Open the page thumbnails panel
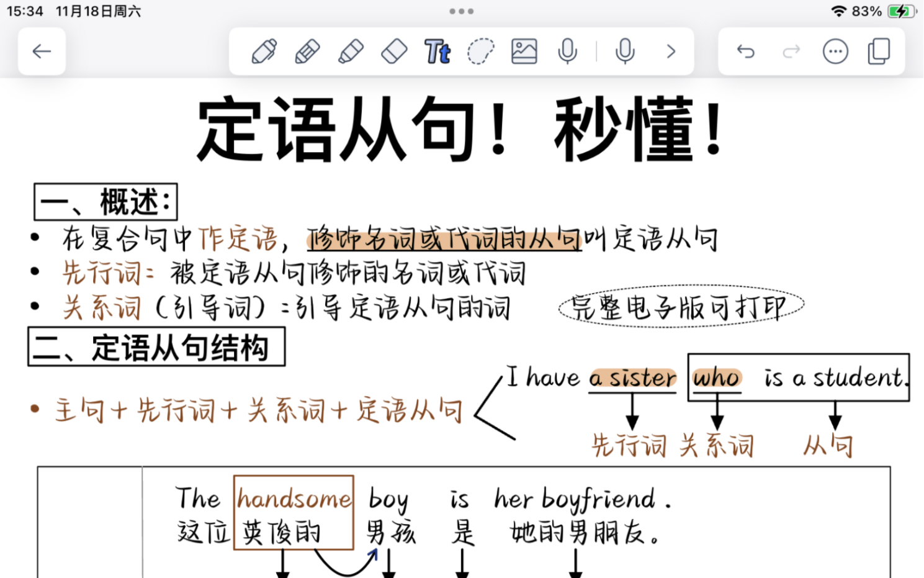The image size is (924, 578). coord(879,52)
